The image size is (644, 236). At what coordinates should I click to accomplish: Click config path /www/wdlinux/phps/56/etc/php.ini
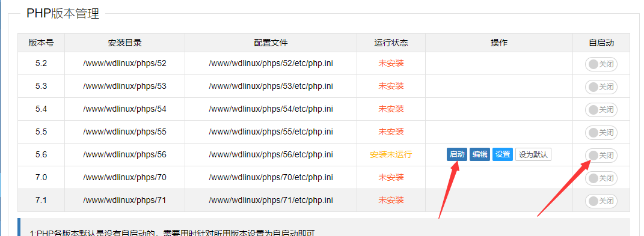point(271,155)
